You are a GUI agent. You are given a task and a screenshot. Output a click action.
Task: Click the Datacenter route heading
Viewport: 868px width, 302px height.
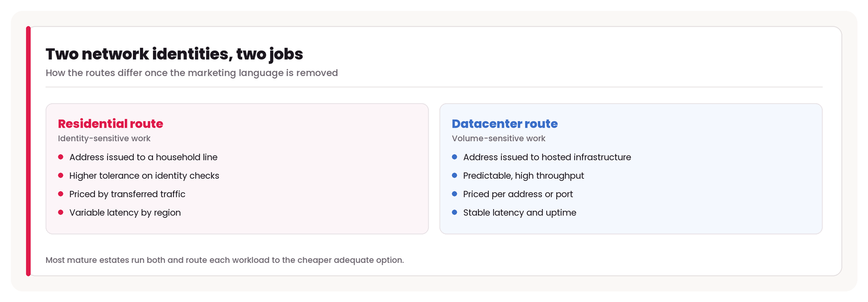pyautogui.click(x=505, y=124)
